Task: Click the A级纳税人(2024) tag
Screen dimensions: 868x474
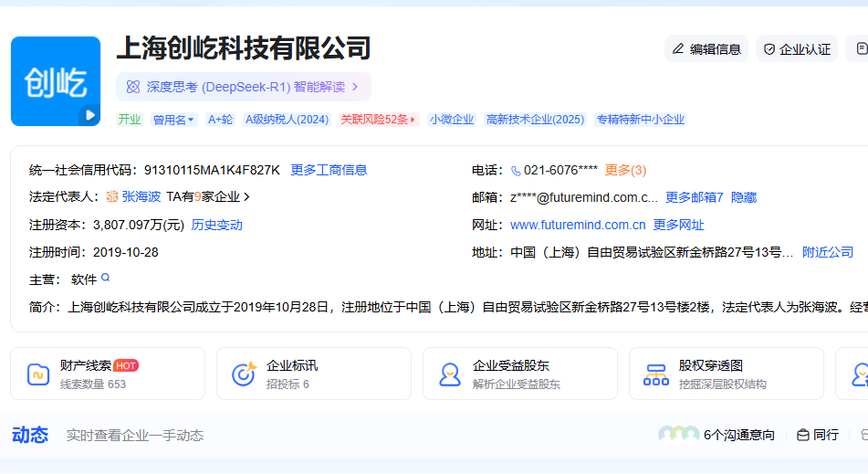Action: pos(287,120)
